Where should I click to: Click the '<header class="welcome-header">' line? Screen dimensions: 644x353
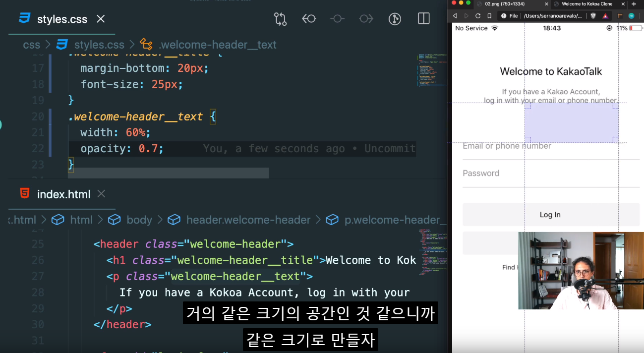click(194, 244)
